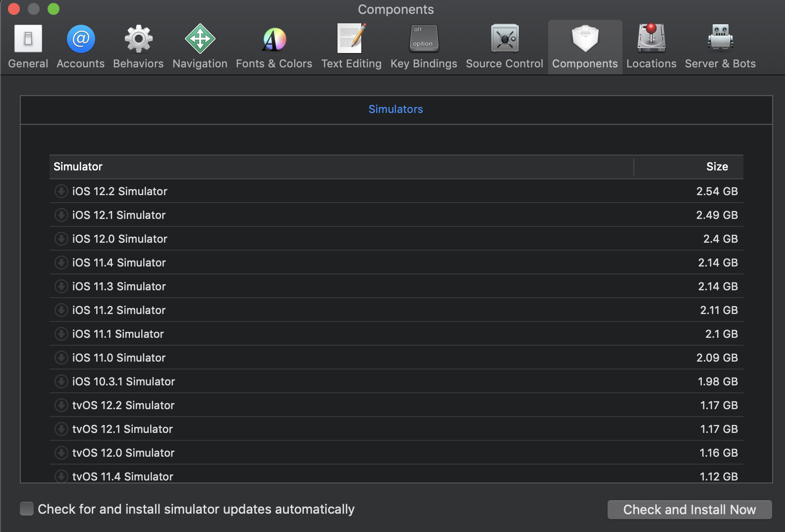Viewport: 785px width, 532px height.
Task: Select the 2.09 GB size cell
Action: (x=717, y=358)
